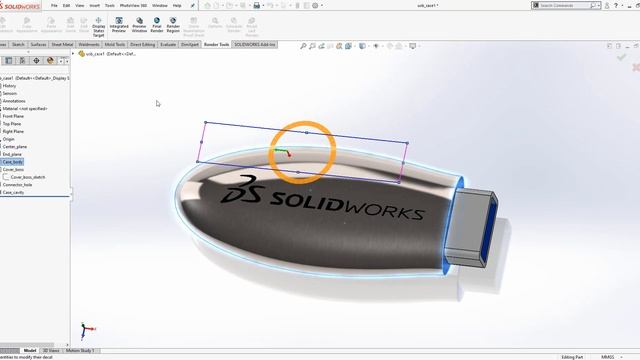Click Zoom to Area icon in view toolbar
The height and width of the screenshot is (360, 640).
pos(312,46)
